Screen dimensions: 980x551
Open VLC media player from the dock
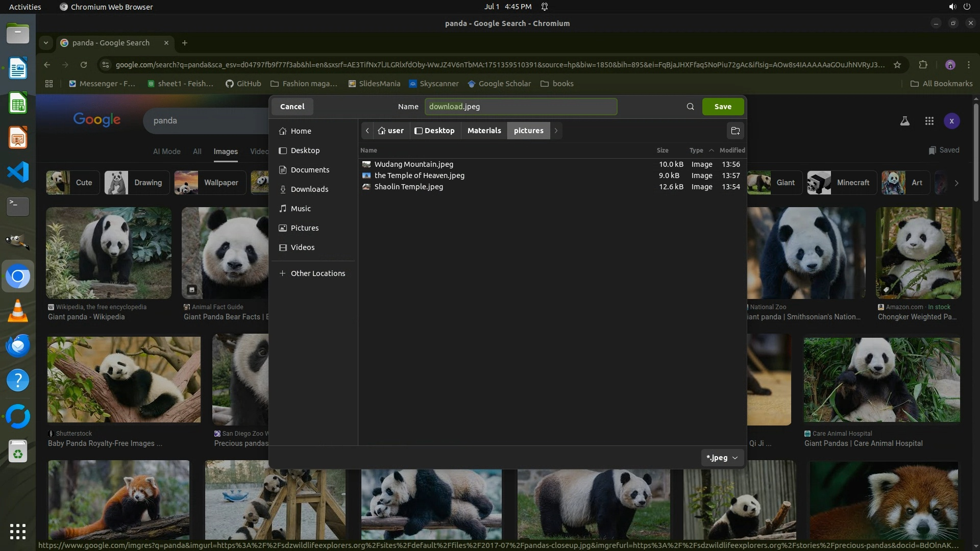point(18,311)
